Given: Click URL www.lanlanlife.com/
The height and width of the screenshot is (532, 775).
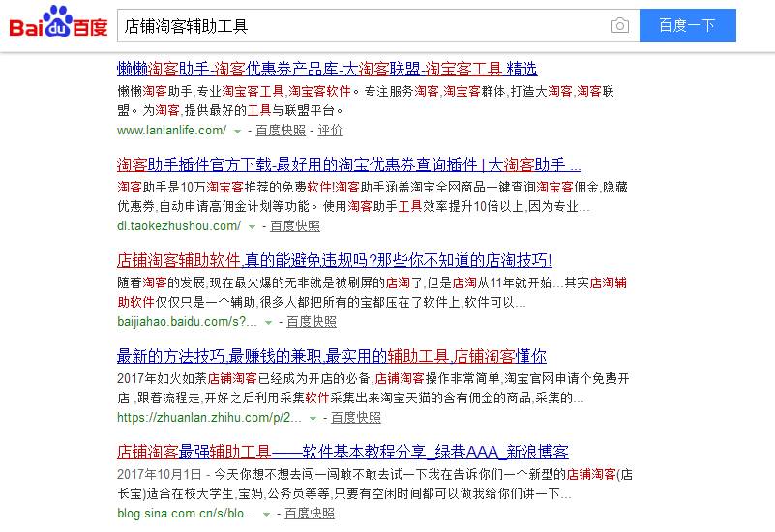Looking at the screenshot, I should [x=171, y=131].
